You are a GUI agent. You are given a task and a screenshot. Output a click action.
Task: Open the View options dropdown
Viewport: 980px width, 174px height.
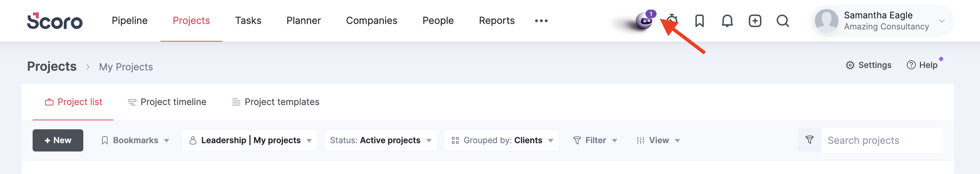coord(658,140)
